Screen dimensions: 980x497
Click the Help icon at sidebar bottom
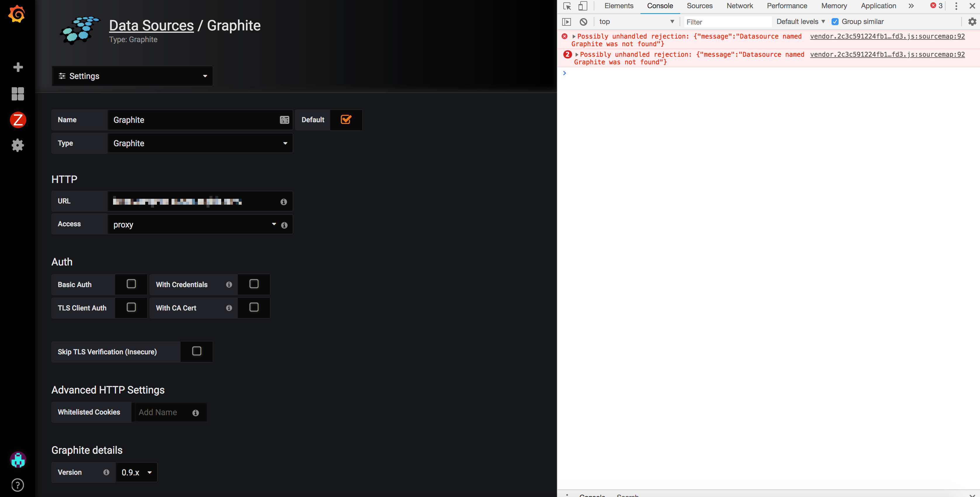(18, 485)
